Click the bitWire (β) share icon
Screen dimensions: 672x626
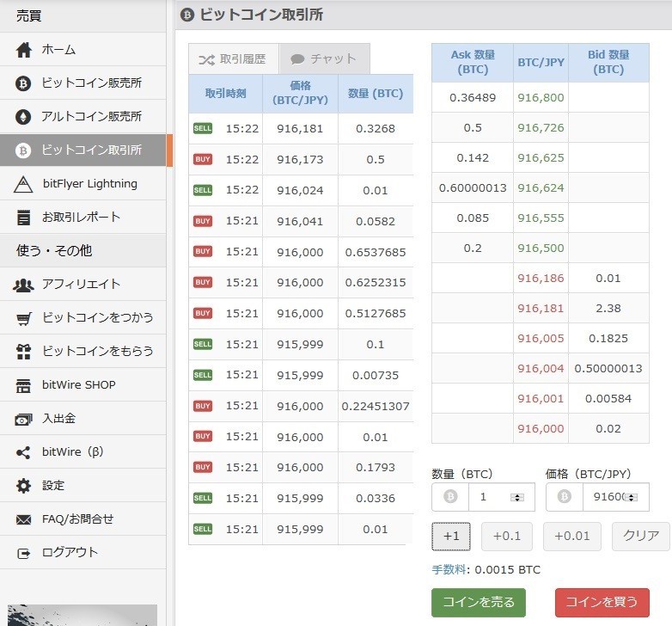[x=24, y=452]
